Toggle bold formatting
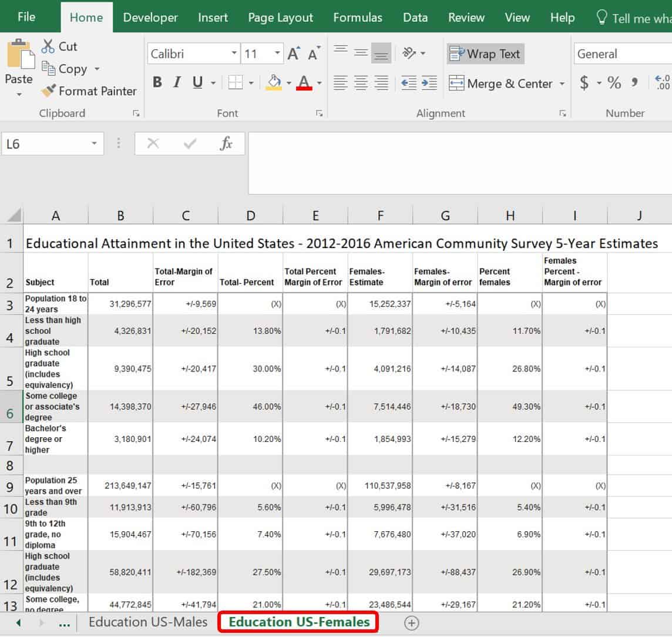 pos(157,82)
